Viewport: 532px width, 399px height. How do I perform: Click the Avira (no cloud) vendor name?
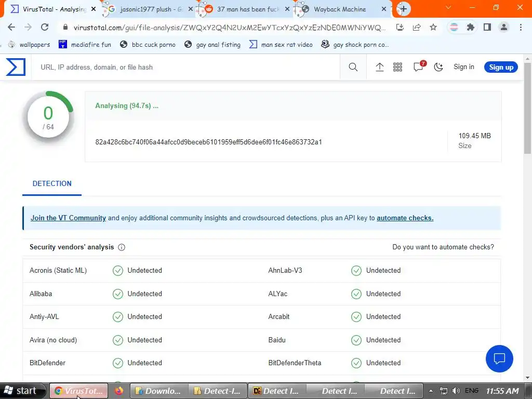pyautogui.click(x=54, y=340)
